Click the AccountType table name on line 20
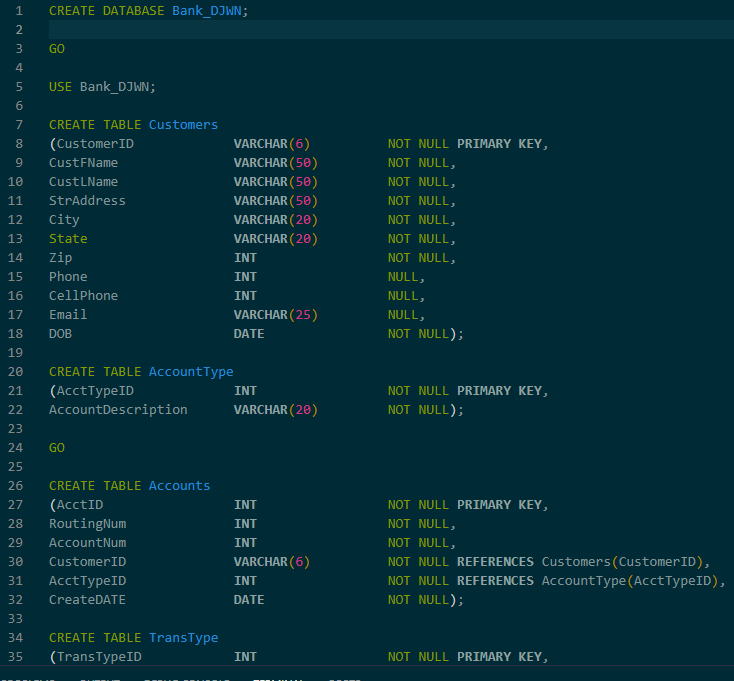The image size is (734, 681). tap(191, 372)
